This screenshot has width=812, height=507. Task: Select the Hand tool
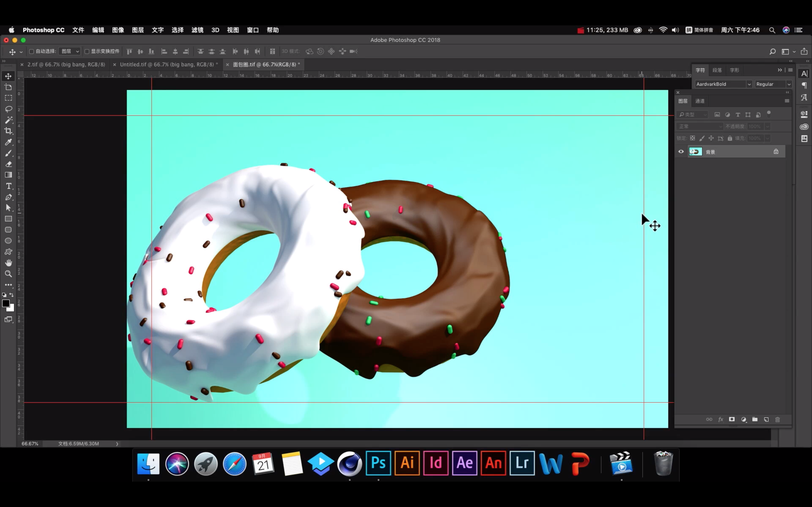pos(8,263)
